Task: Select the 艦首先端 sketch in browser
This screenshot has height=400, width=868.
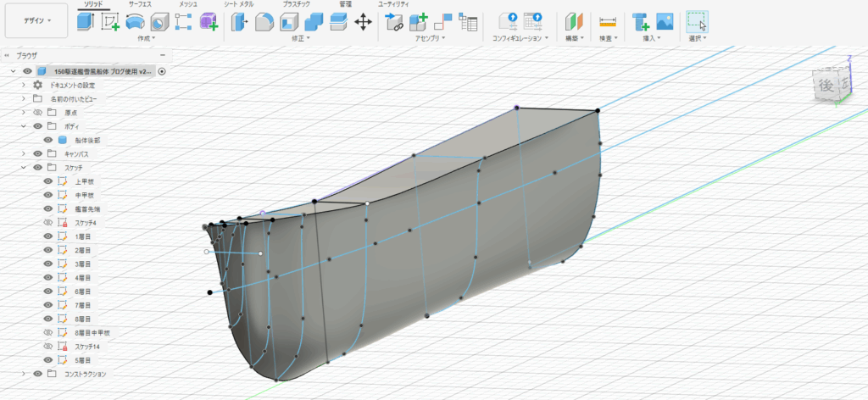Action: click(88, 208)
